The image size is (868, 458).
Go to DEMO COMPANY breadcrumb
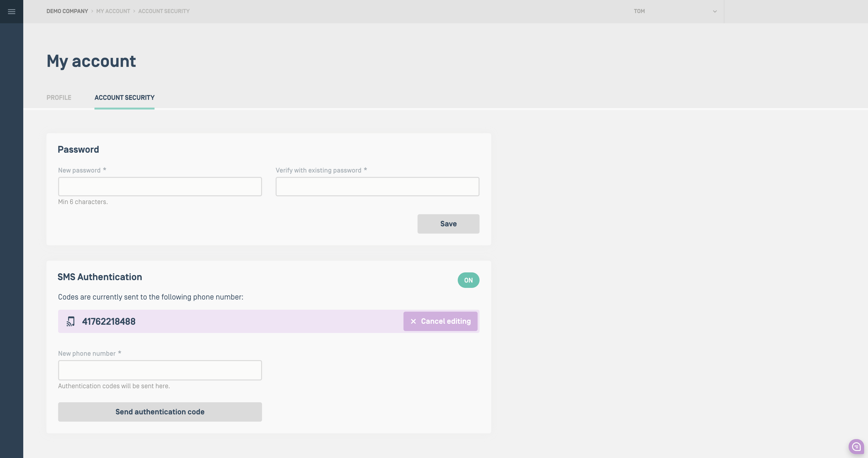(x=67, y=11)
